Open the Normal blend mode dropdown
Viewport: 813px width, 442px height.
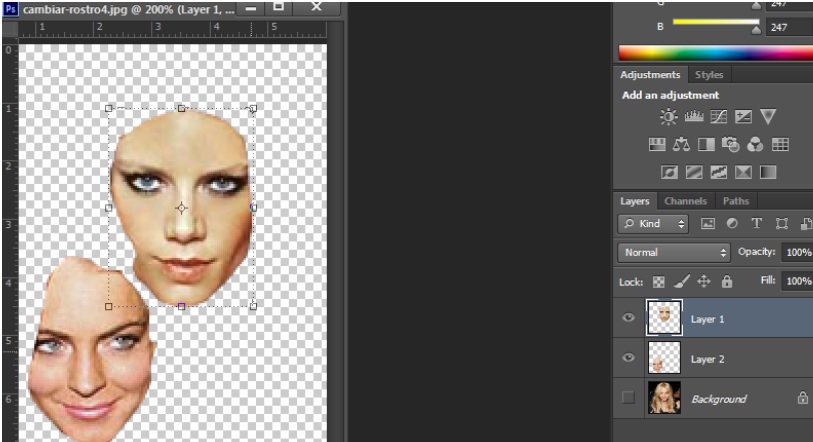(x=674, y=252)
